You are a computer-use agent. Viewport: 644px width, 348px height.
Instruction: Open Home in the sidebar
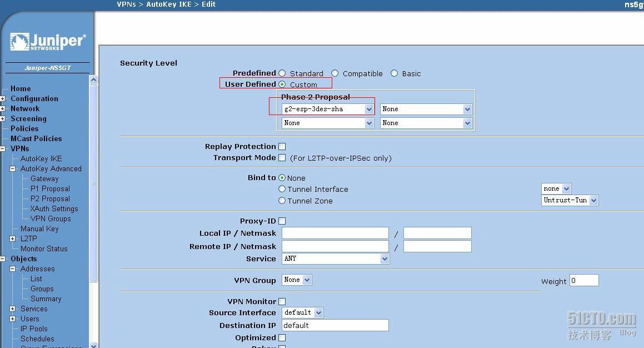pyautogui.click(x=21, y=89)
